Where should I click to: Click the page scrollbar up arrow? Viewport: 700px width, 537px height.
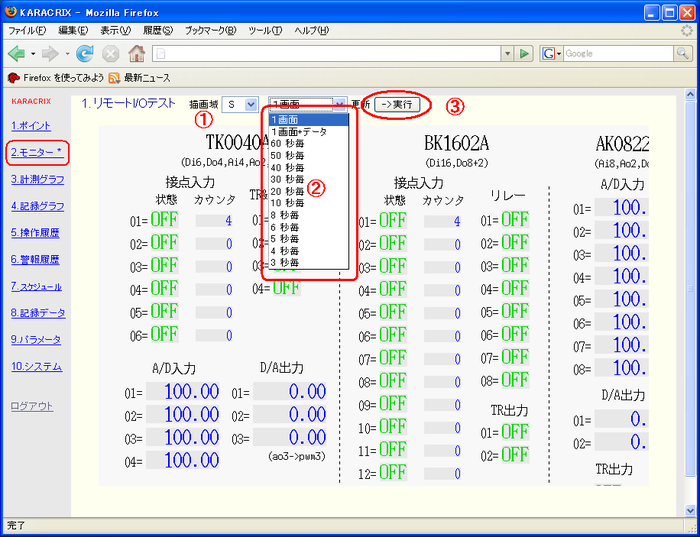click(690, 94)
